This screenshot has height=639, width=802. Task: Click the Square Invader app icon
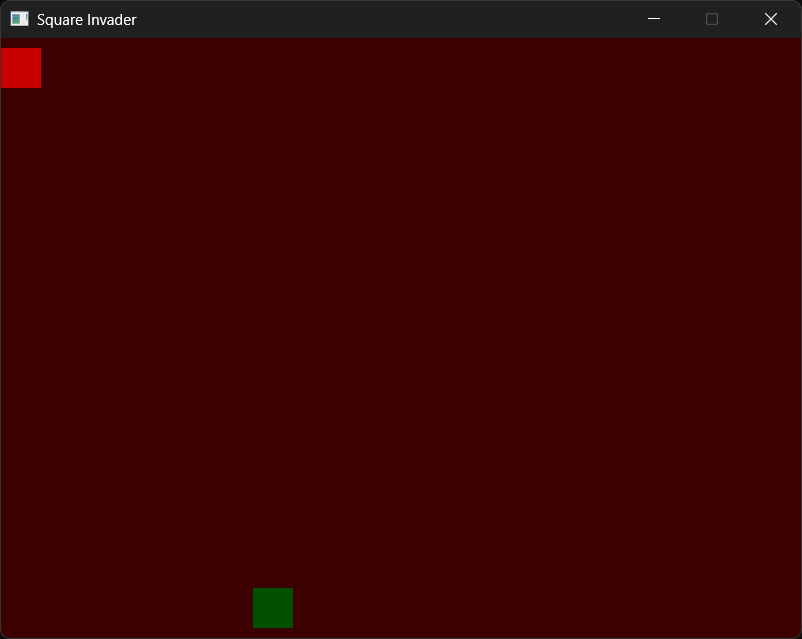19,19
